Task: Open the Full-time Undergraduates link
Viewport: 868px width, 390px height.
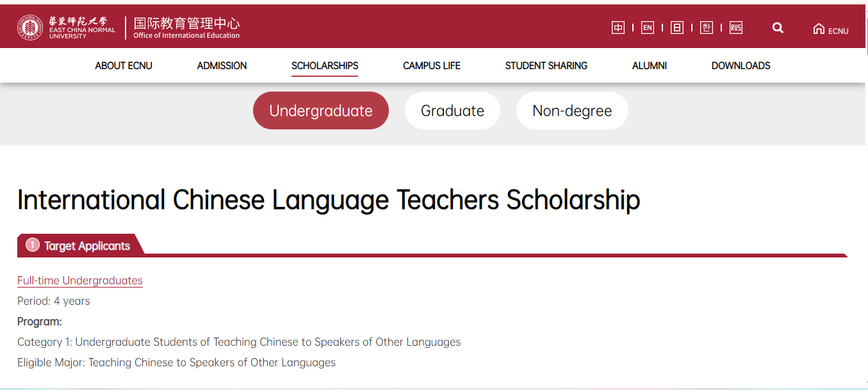Action: (x=79, y=280)
